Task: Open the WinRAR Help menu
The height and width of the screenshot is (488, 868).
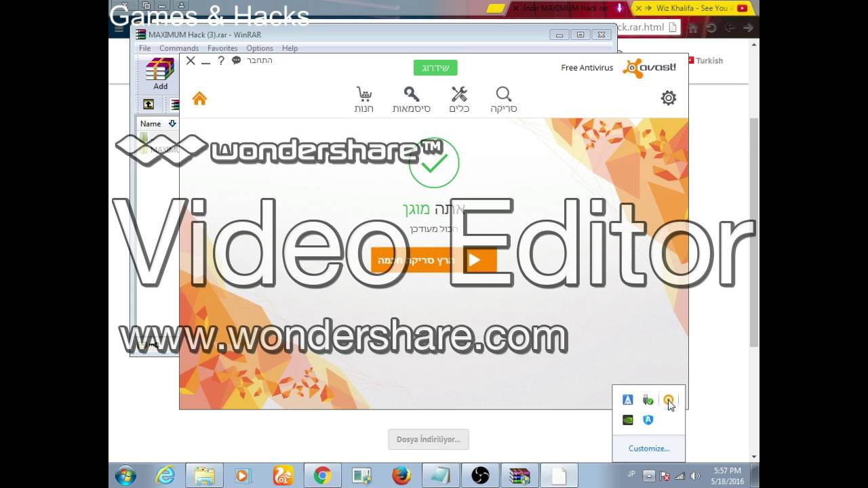Action: tap(290, 48)
